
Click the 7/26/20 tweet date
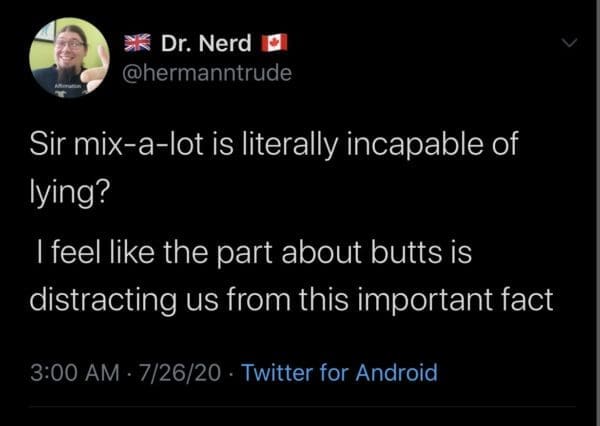(178, 373)
